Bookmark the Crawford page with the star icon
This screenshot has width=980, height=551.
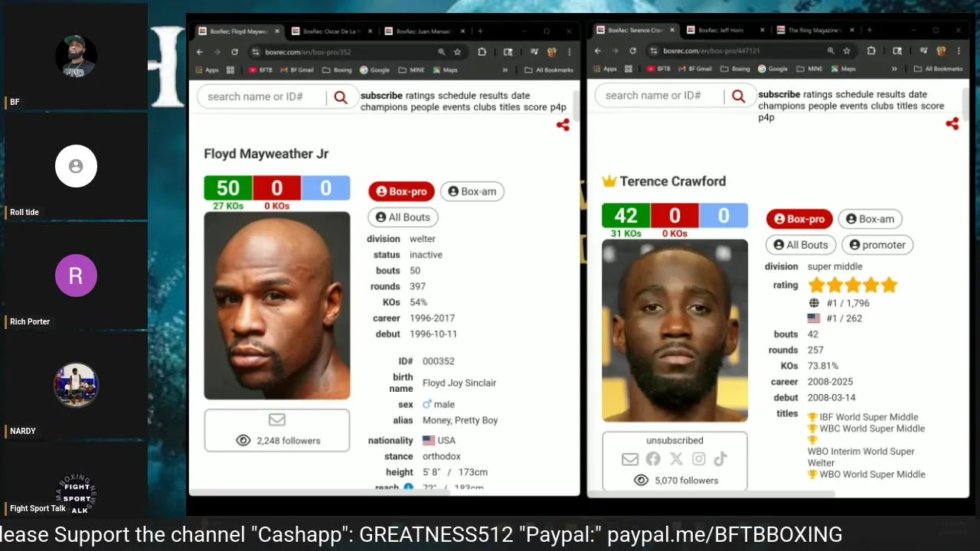[x=847, y=51]
